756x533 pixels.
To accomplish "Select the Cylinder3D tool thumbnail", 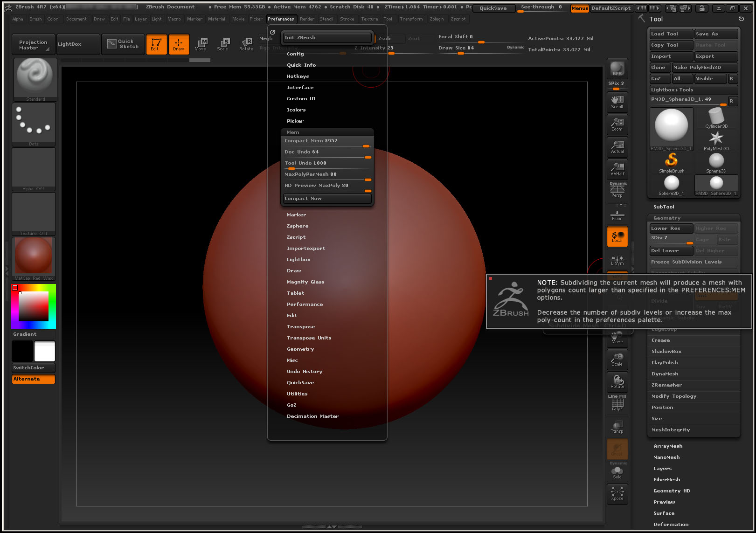I will click(x=716, y=118).
